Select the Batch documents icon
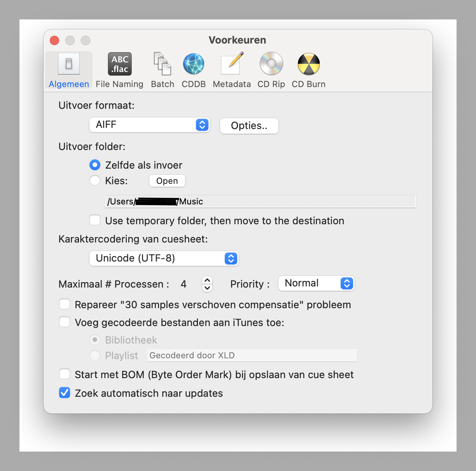 click(x=162, y=64)
